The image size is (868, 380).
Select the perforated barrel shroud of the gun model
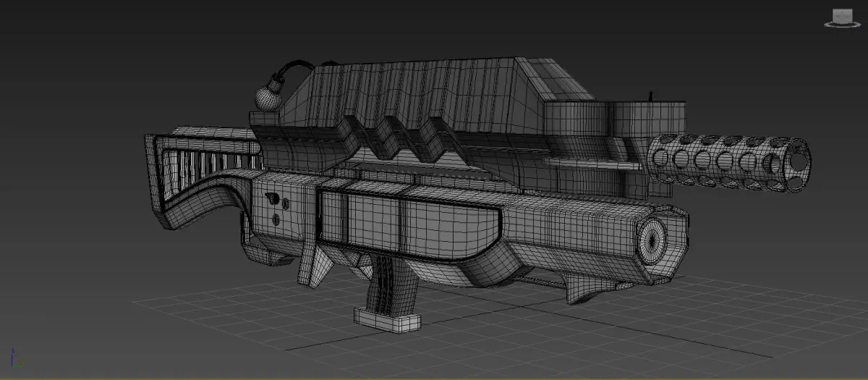click(729, 163)
